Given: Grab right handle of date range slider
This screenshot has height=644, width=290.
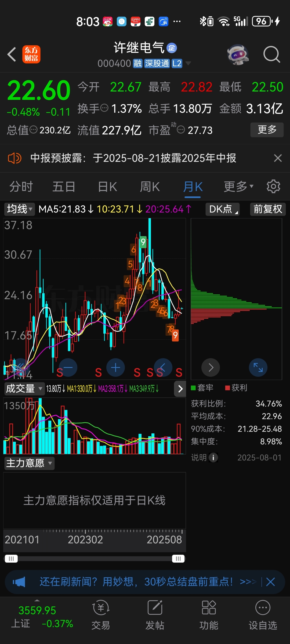Looking at the screenshot, I should coord(178,559).
